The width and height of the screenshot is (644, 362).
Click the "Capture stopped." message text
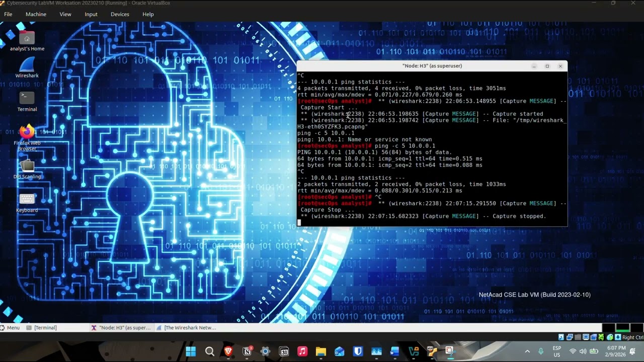[x=519, y=216]
